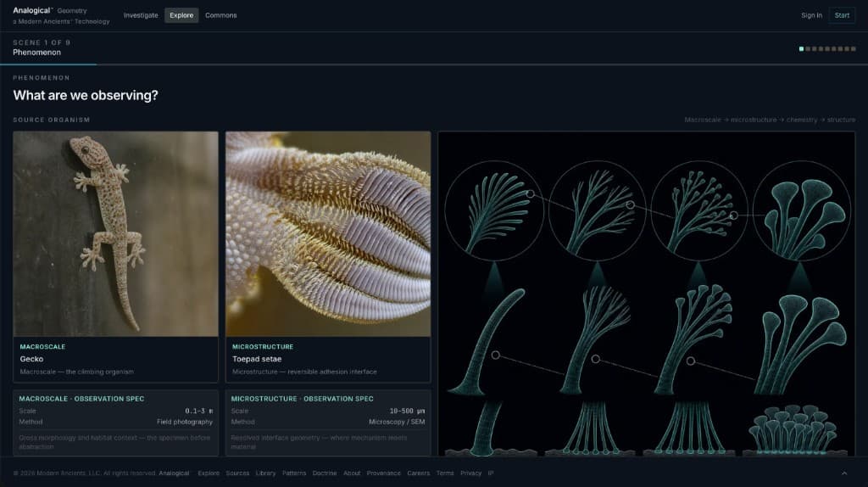Click hotspot circle on the branched seta circle
The height and width of the screenshot is (487, 868).
[x=630, y=205]
